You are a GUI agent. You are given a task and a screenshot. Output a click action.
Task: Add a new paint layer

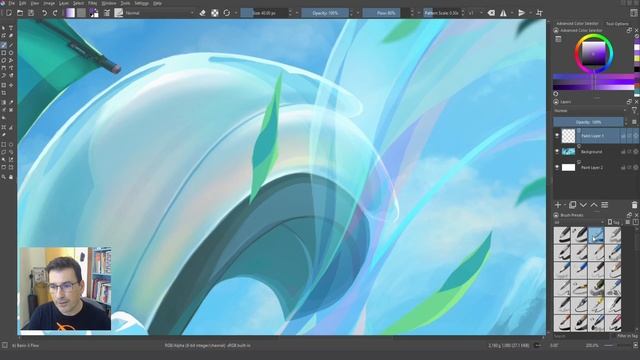click(x=558, y=205)
